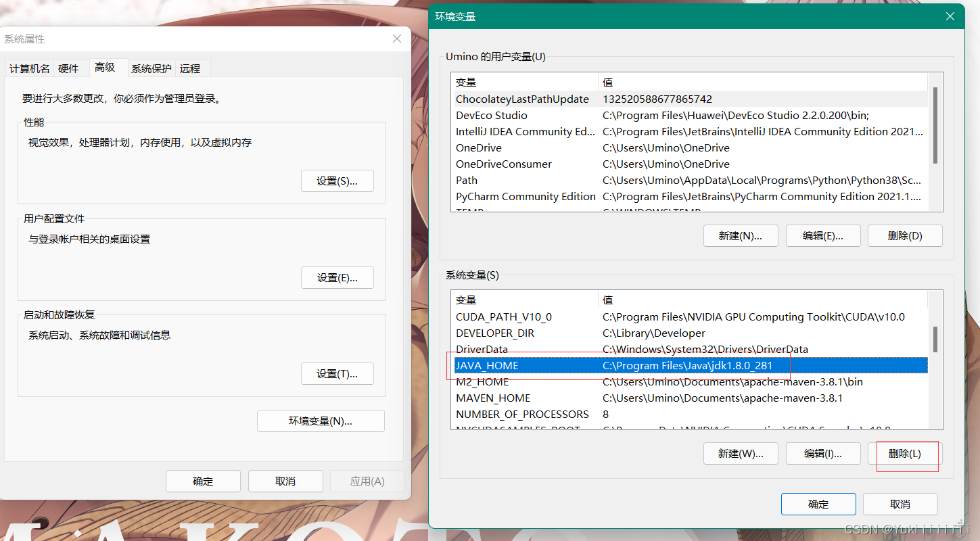Cancel the 系统属性 window with 取消

tap(285, 481)
